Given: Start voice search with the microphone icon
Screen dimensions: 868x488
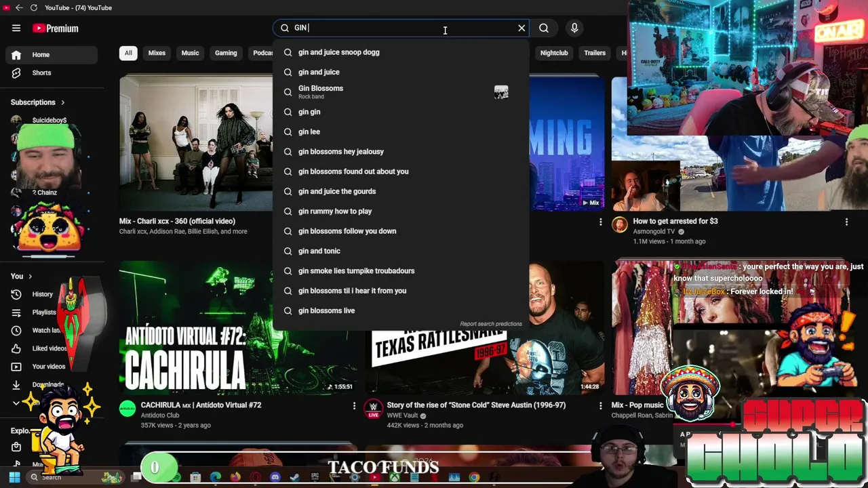Looking at the screenshot, I should [x=574, y=28].
